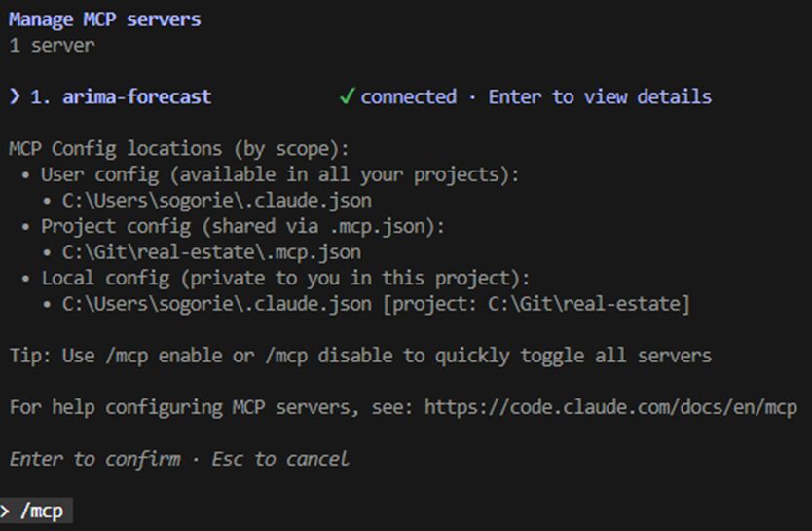Open the code.claude.com MCP docs link
Viewport: 812px width, 531px height.
click(x=610, y=406)
